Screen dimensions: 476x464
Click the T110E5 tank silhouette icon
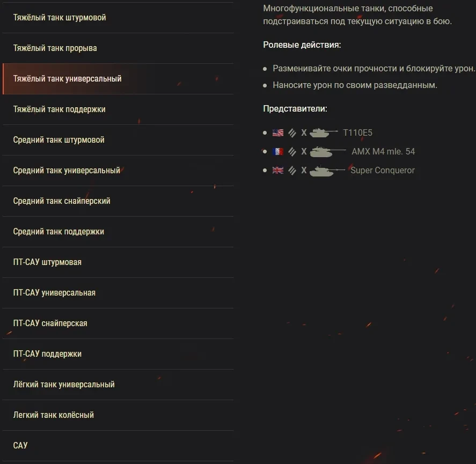pyautogui.click(x=324, y=132)
